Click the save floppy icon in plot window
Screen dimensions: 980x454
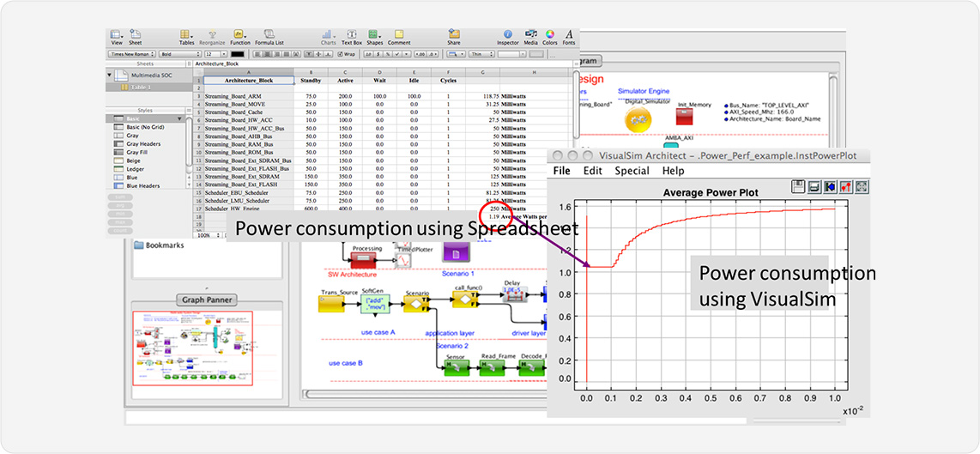coord(797,185)
